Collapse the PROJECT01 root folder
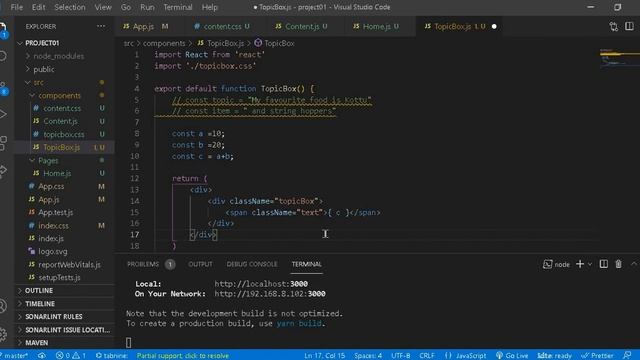 pos(64,43)
